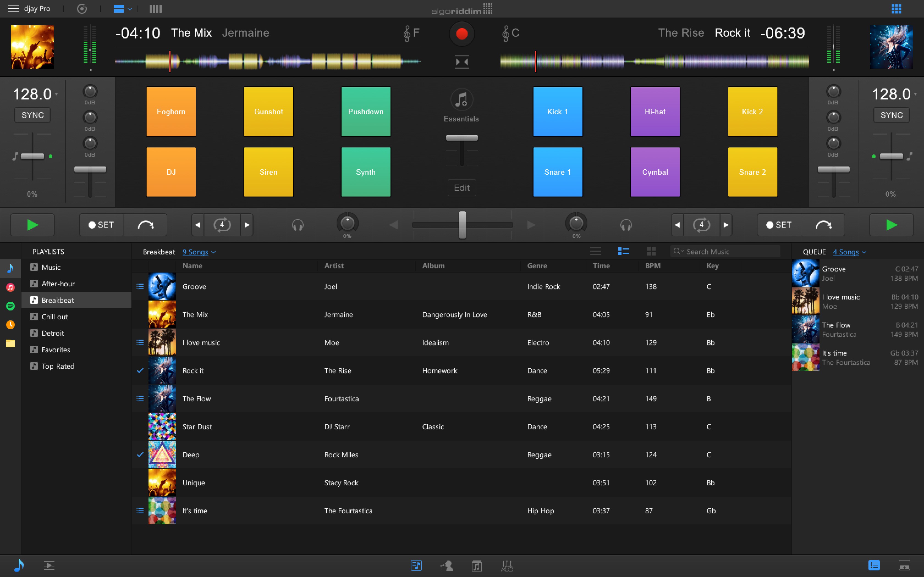Viewport: 924px width, 577px height.
Task: Toggle SYNC button on right deck
Action: [890, 114]
